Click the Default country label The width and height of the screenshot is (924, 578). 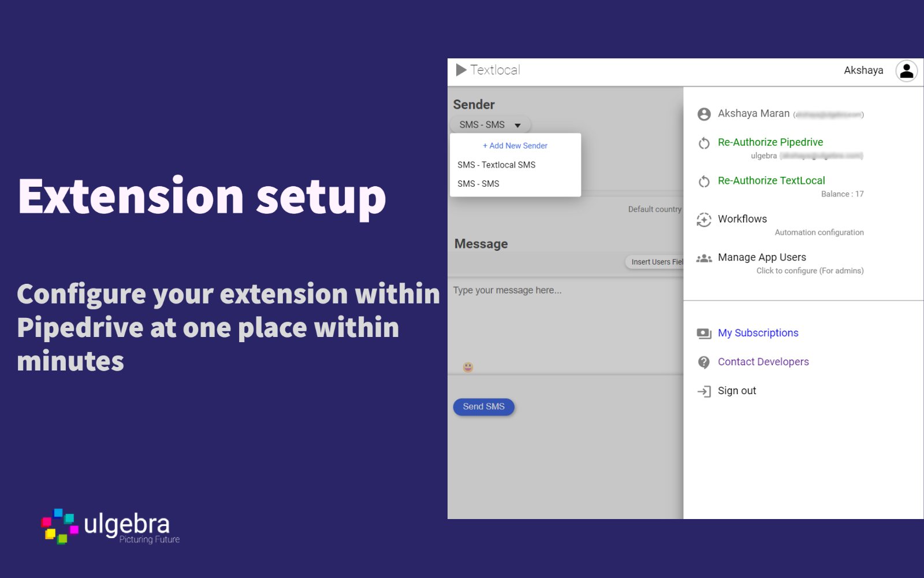tap(655, 209)
